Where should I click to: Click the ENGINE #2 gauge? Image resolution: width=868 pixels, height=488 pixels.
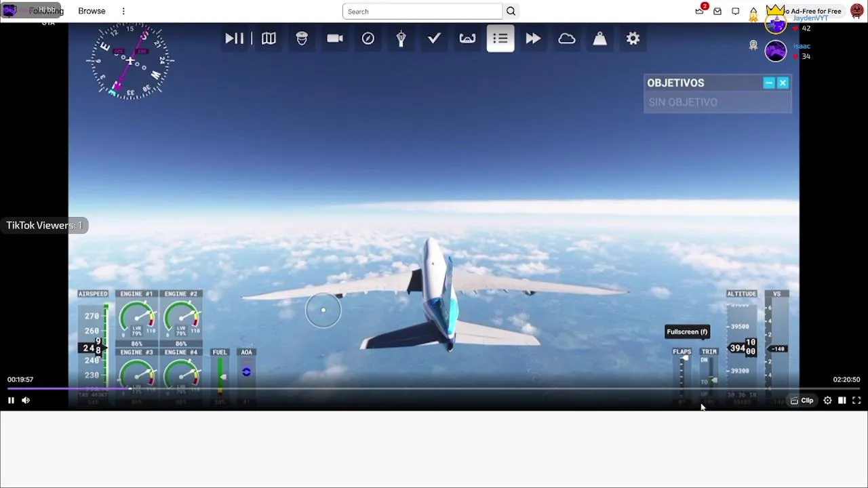pos(181,319)
